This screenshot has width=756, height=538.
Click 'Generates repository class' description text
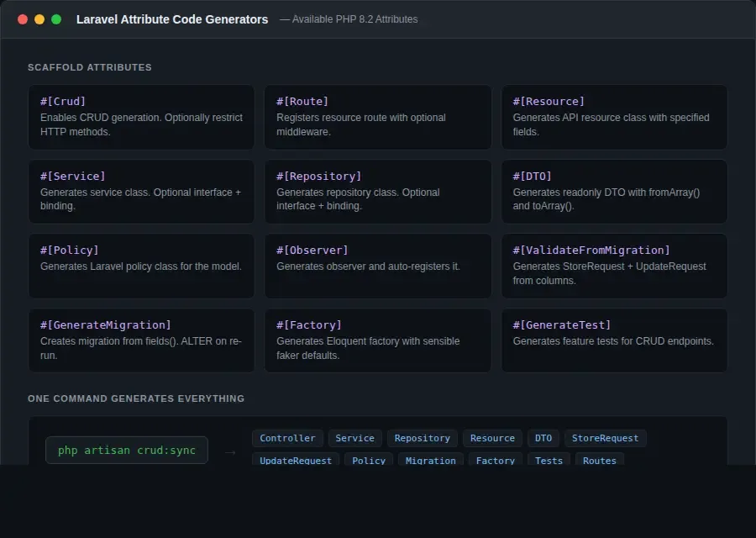(358, 198)
